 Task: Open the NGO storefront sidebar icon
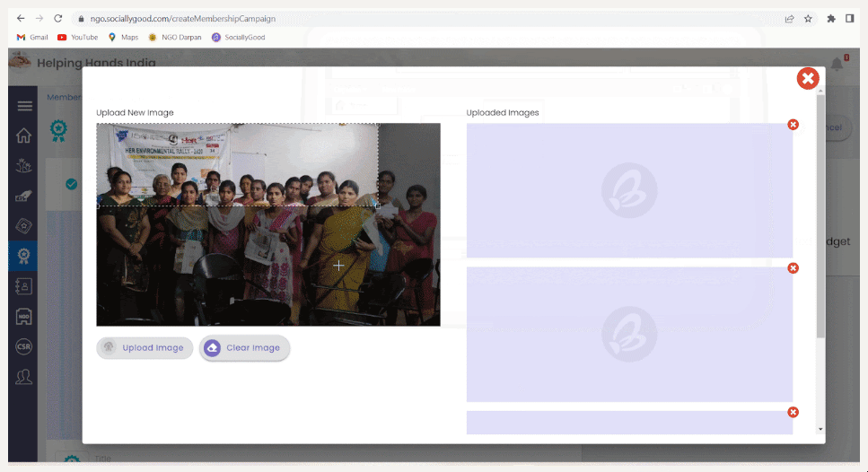(23, 317)
